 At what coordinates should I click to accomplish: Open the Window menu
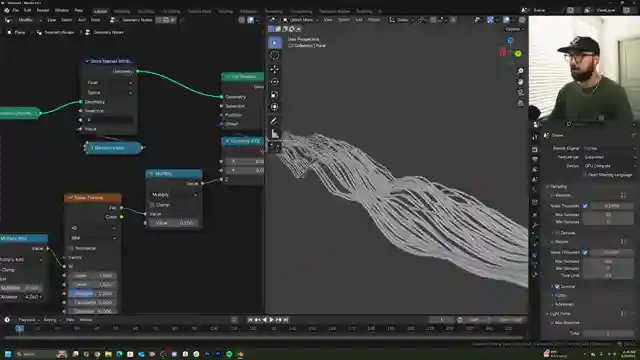(x=62, y=10)
